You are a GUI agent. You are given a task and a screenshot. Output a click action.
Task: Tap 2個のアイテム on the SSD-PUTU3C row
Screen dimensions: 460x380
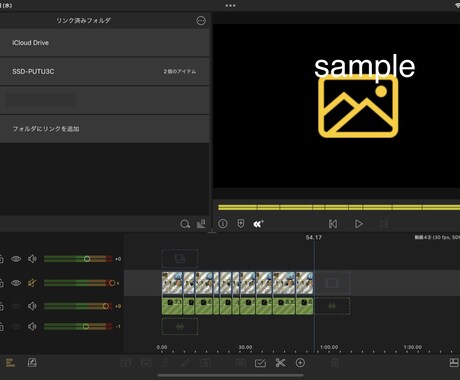click(x=180, y=72)
